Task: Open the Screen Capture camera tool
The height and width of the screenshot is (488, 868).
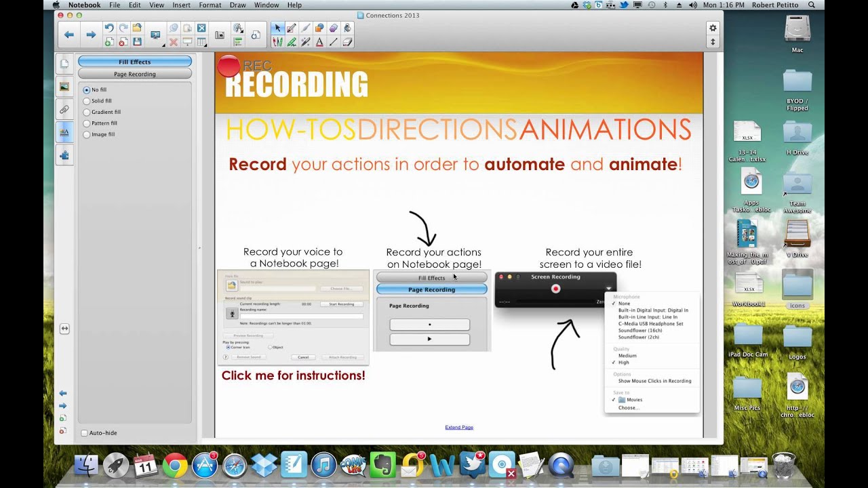Action: point(220,35)
